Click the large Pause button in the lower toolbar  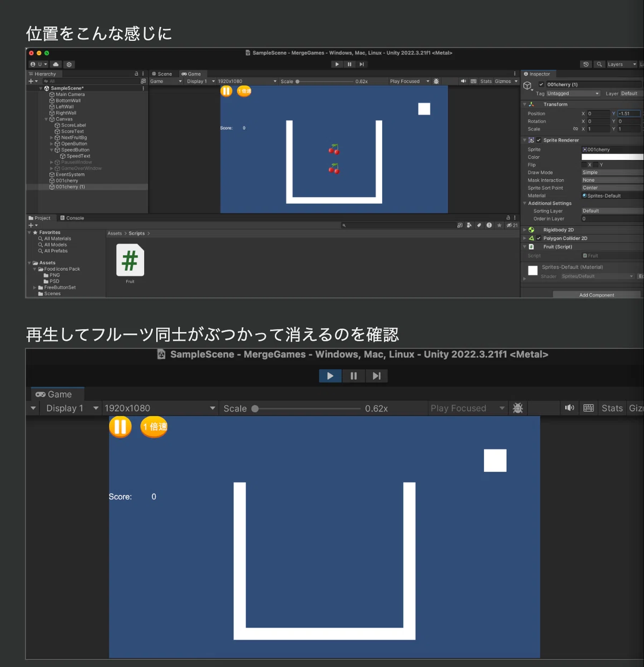[354, 376]
